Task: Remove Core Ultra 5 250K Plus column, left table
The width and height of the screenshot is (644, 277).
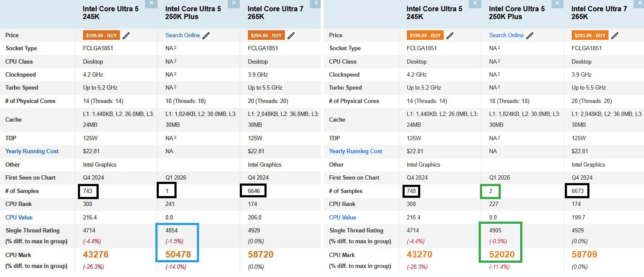Action: coord(233,3)
